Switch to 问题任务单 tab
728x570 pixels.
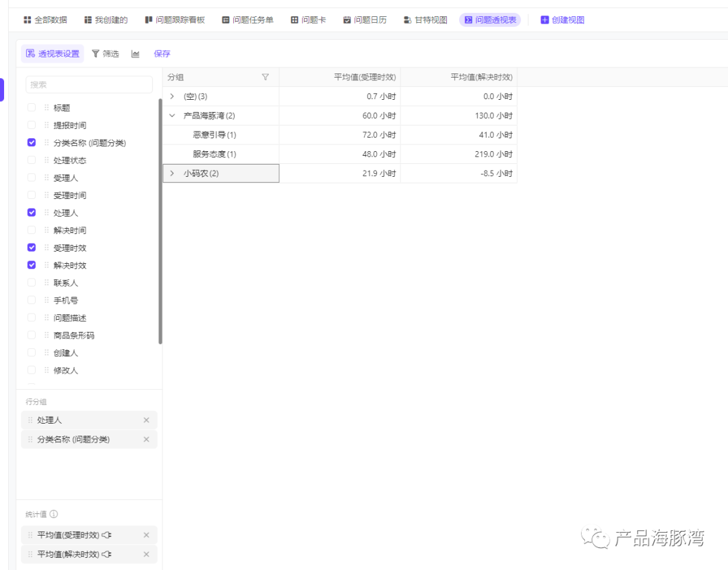coord(247,20)
